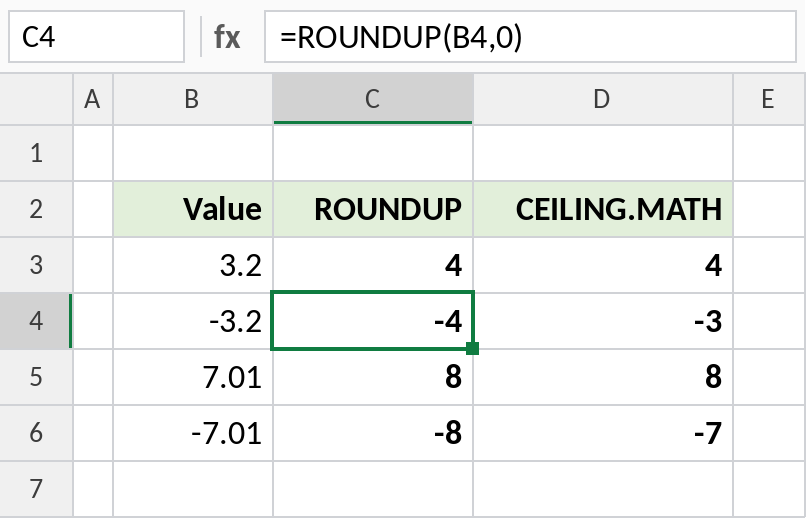Select ROUNDUP result 4 in row 3
This screenshot has height=518, width=806.
(x=373, y=265)
